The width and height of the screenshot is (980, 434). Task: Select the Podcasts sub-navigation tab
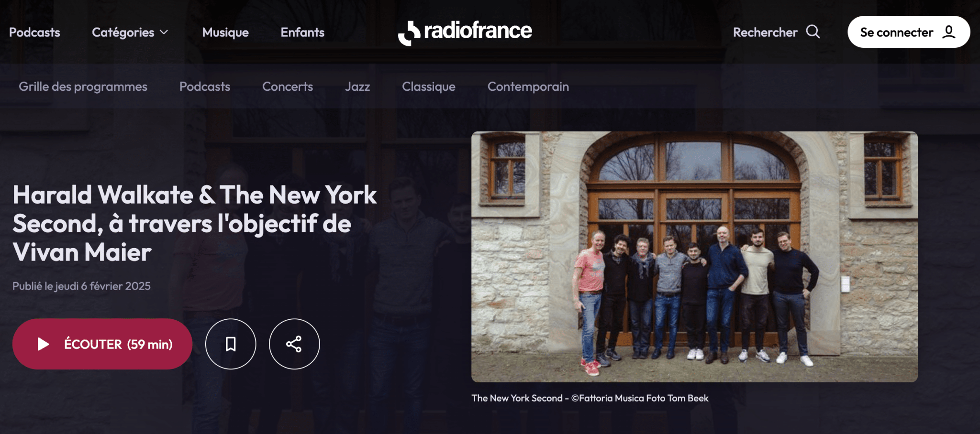coord(205,87)
